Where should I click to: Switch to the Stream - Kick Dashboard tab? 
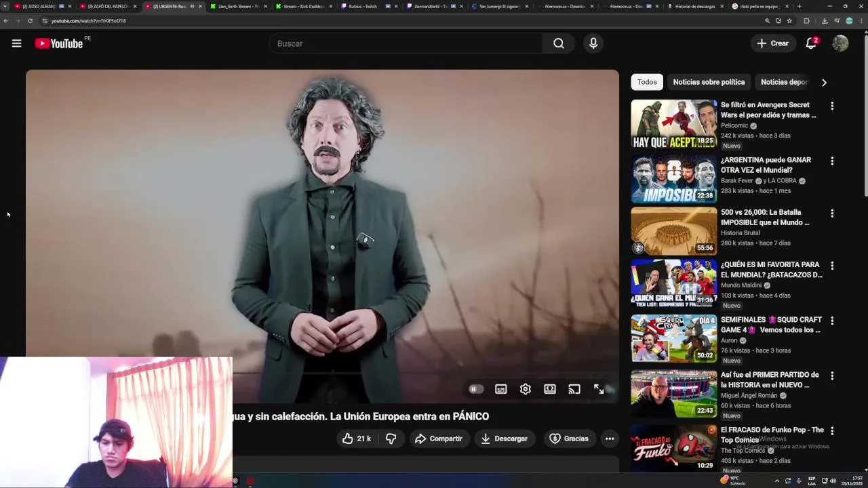point(304,6)
